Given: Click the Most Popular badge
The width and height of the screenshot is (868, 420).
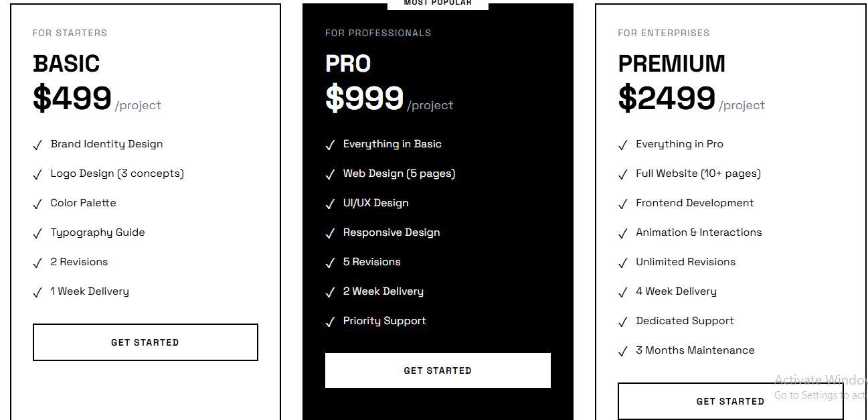Looking at the screenshot, I should click(x=438, y=4).
